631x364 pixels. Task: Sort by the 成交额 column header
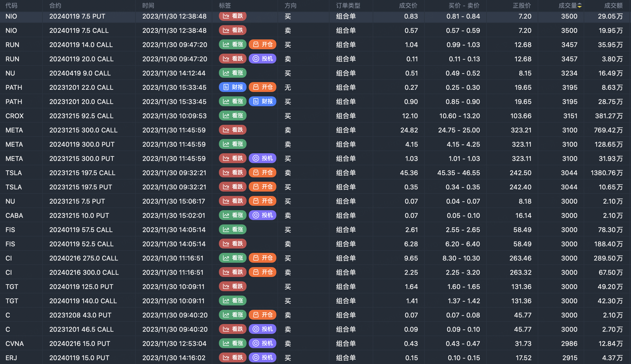tap(613, 6)
